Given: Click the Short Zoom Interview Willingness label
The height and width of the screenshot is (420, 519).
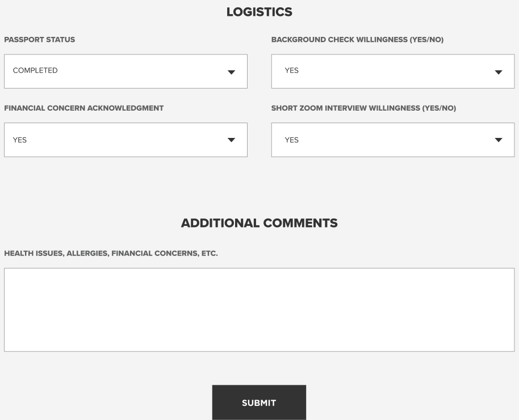Looking at the screenshot, I should click(364, 108).
